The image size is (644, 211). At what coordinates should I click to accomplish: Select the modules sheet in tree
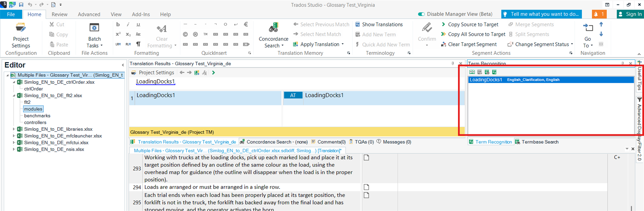pyautogui.click(x=33, y=109)
